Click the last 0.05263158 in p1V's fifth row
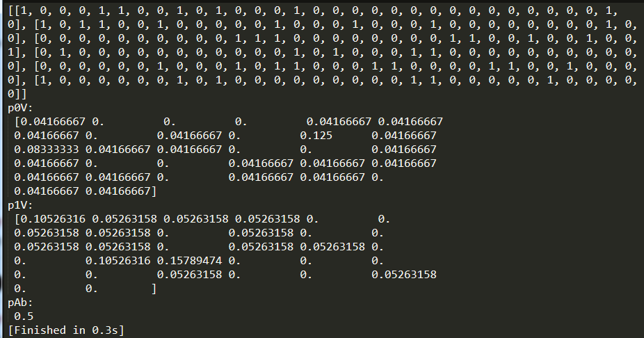This screenshot has width=644, height=338. (x=404, y=275)
